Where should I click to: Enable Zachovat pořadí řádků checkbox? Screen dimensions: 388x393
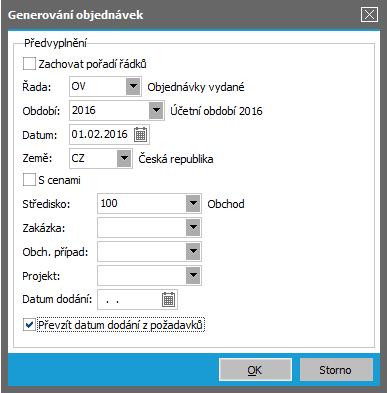tap(29, 64)
